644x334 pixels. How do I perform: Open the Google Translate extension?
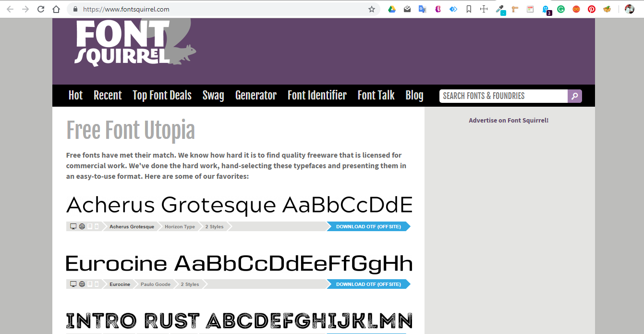[x=423, y=9]
